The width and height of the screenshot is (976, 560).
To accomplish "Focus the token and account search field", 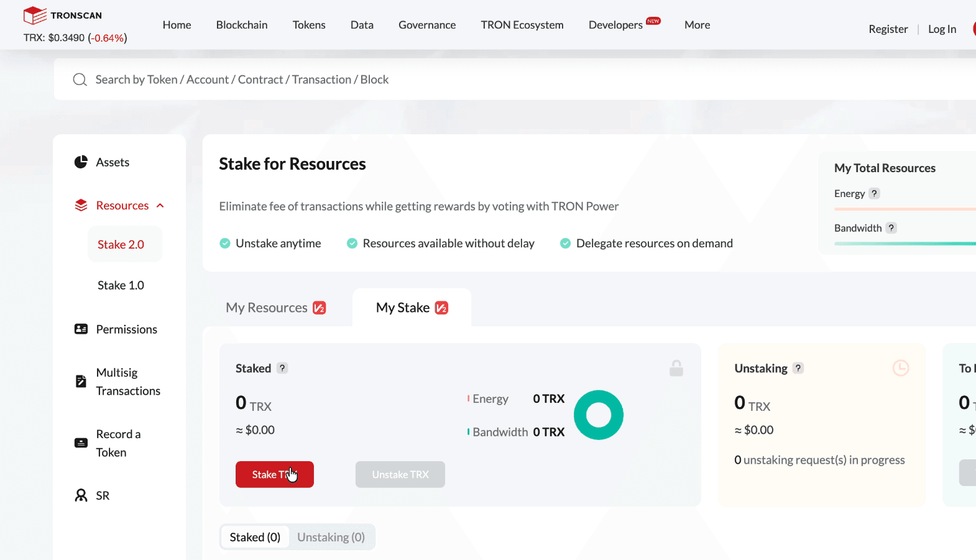I will tap(515, 80).
